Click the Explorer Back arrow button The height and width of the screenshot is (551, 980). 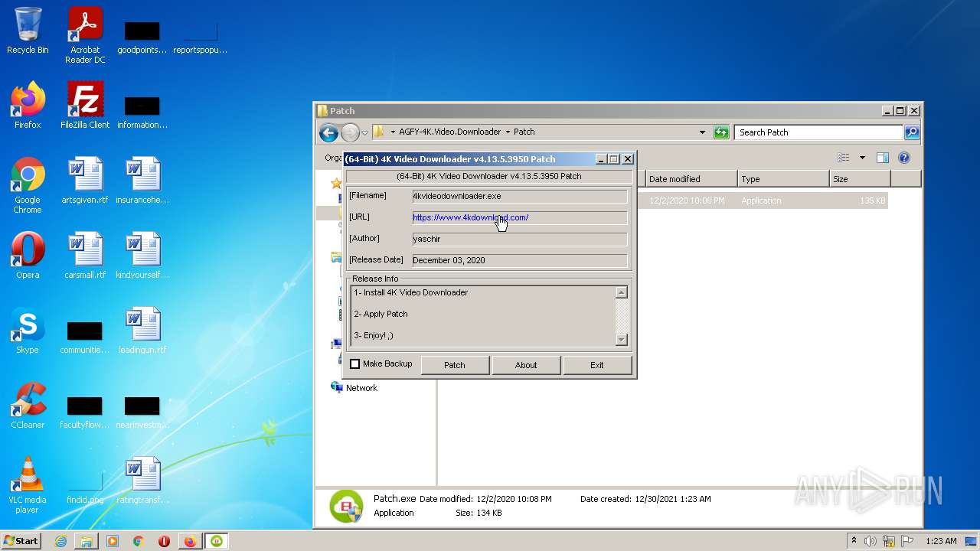[x=328, y=132]
